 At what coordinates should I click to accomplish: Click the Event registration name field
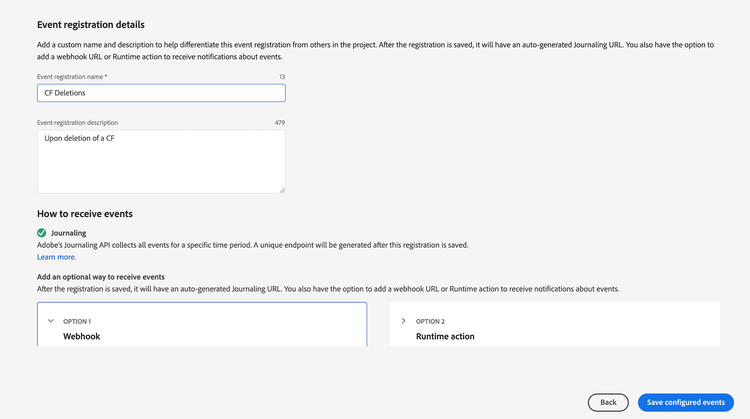(x=161, y=93)
